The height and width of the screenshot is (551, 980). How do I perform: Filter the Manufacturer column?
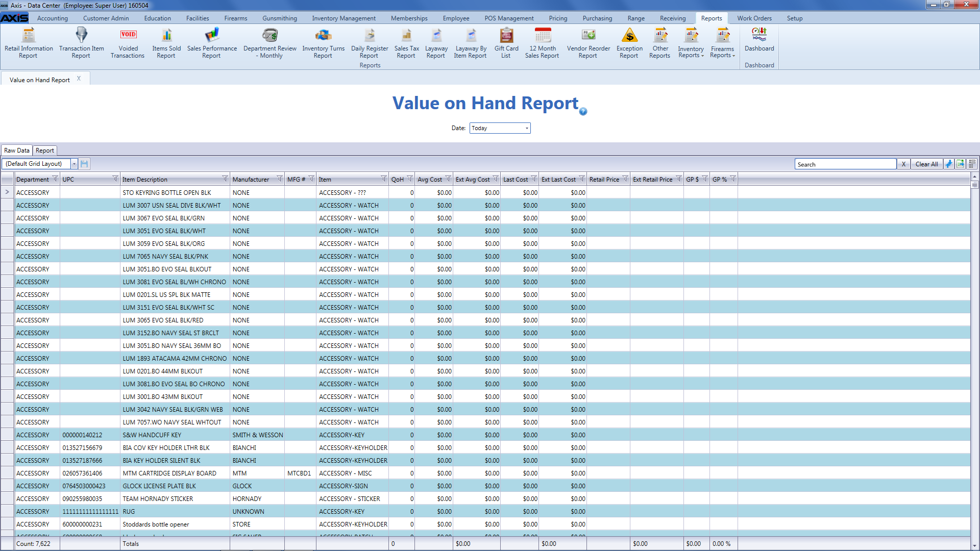coord(280,179)
